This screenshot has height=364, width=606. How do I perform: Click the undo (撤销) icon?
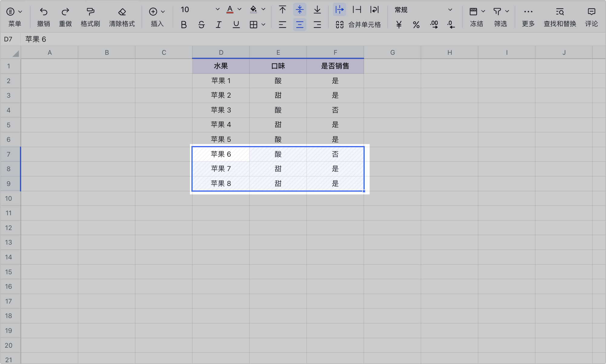tap(43, 12)
